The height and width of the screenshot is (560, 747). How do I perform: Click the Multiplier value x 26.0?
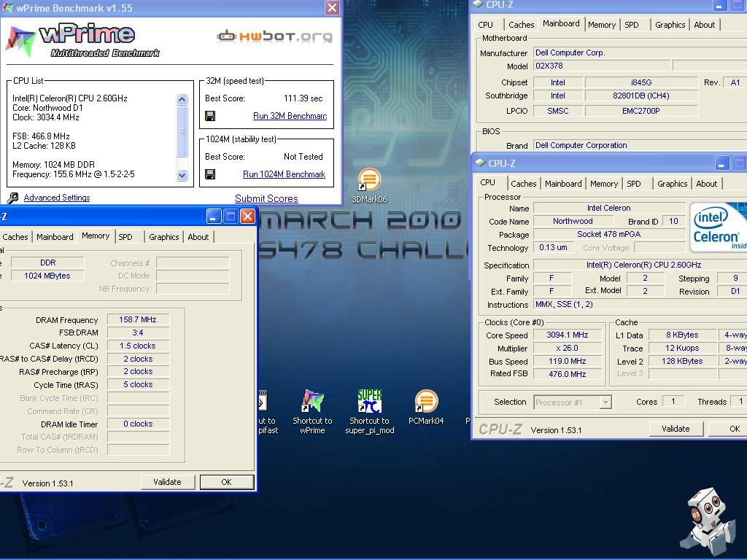[x=568, y=348]
